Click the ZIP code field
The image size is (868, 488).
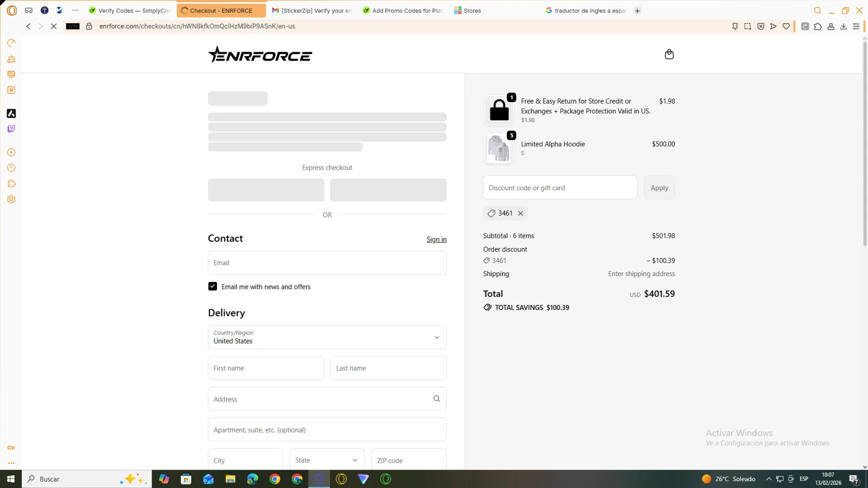[x=409, y=460]
